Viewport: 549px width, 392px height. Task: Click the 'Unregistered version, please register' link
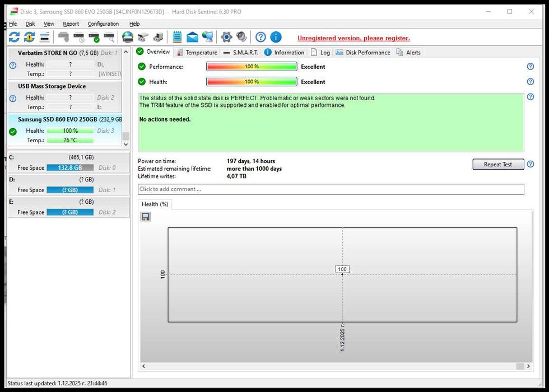(x=353, y=38)
